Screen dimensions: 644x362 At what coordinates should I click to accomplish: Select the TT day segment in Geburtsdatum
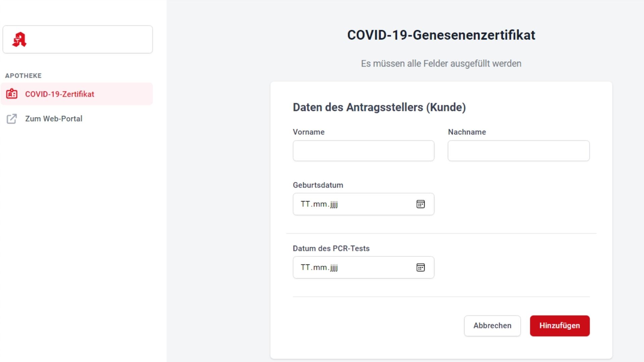coord(305,204)
